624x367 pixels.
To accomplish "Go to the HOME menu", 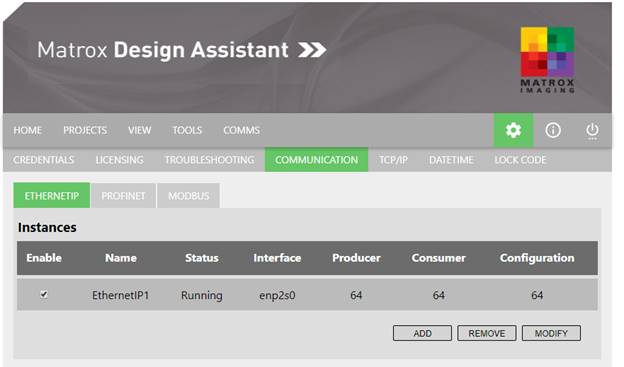I will tap(27, 130).
